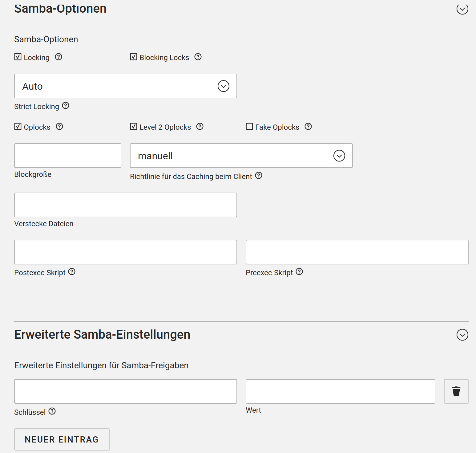Open the caching policy dropdown showing manuell
This screenshot has height=453, width=476.
coord(241,156)
